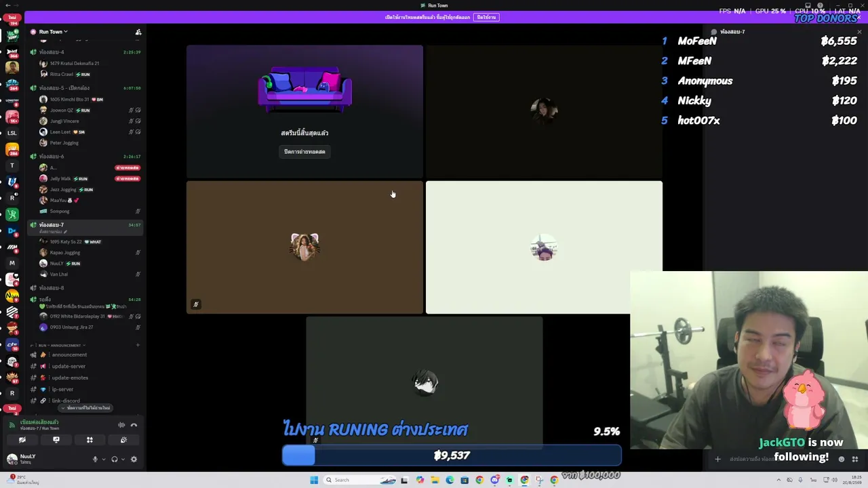
Task: Select the bottom dark participant tile
Action: coord(425,382)
